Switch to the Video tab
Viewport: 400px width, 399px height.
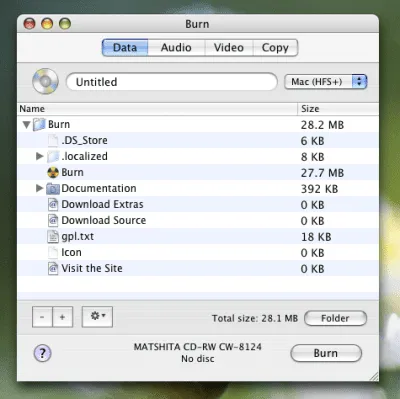point(229,47)
